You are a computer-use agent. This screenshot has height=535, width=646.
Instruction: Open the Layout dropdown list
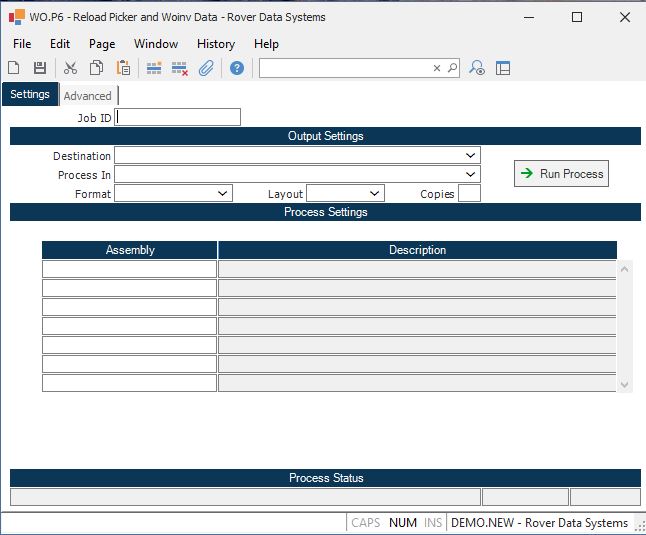pyautogui.click(x=374, y=194)
